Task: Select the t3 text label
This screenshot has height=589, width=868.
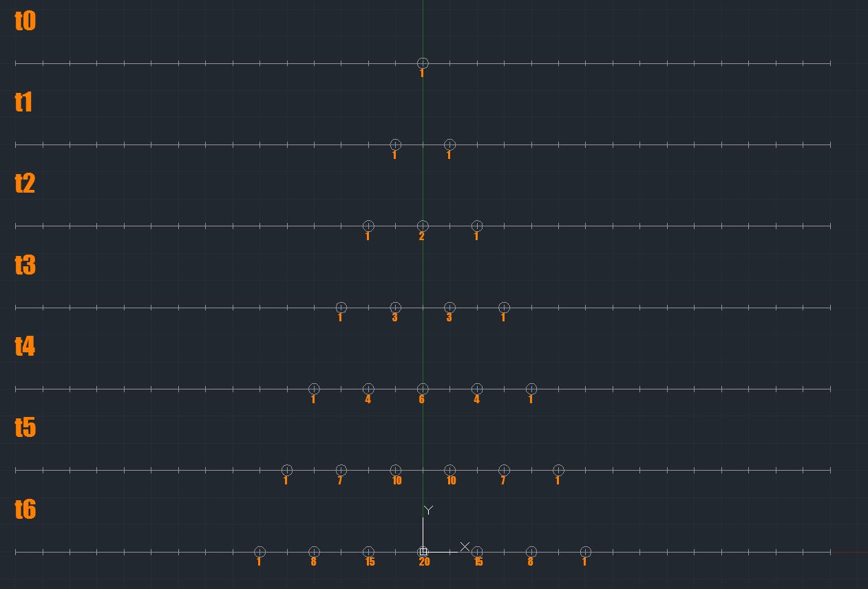Action: tap(25, 265)
